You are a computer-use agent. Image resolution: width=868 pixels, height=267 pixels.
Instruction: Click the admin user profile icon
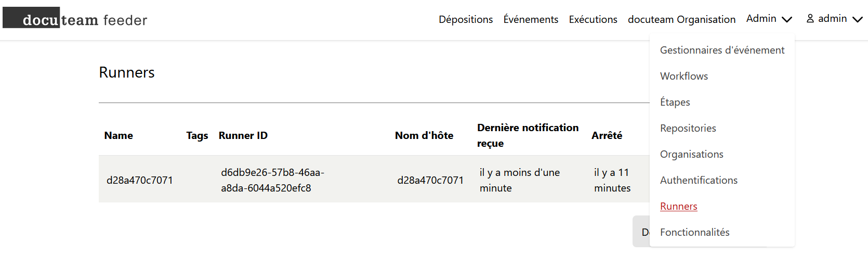point(810,19)
